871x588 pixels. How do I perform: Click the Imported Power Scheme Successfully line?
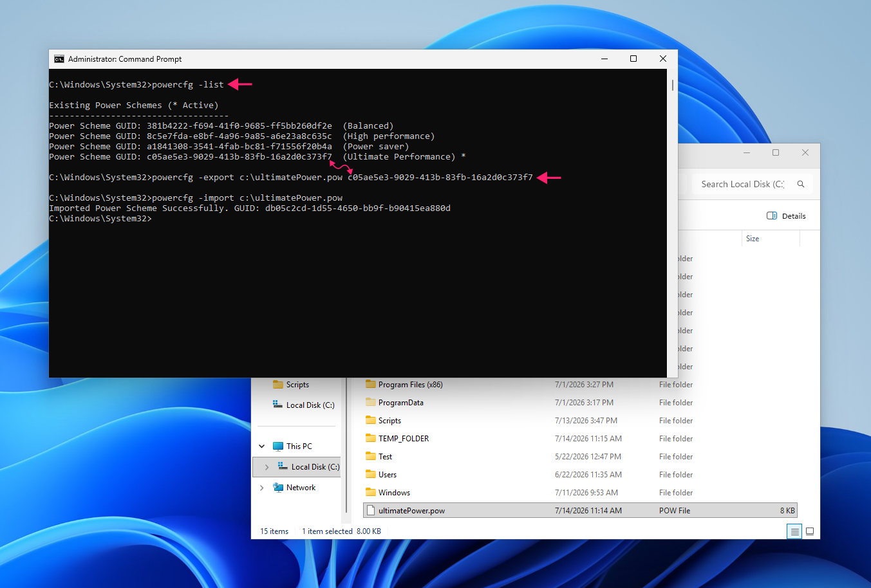click(250, 208)
